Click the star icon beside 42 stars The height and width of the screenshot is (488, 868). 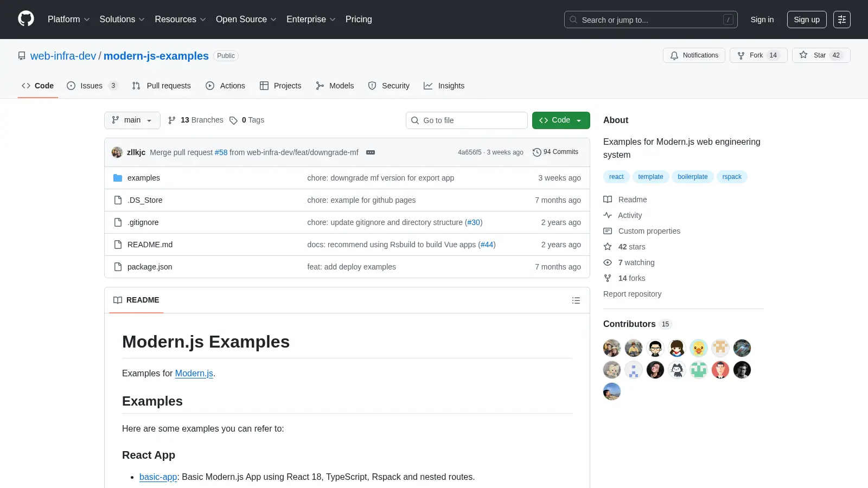[x=608, y=247]
